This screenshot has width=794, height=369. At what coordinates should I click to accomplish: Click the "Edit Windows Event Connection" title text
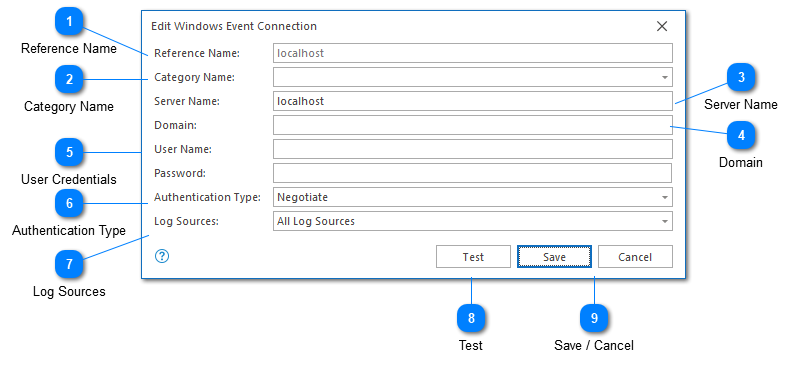pyautogui.click(x=234, y=26)
